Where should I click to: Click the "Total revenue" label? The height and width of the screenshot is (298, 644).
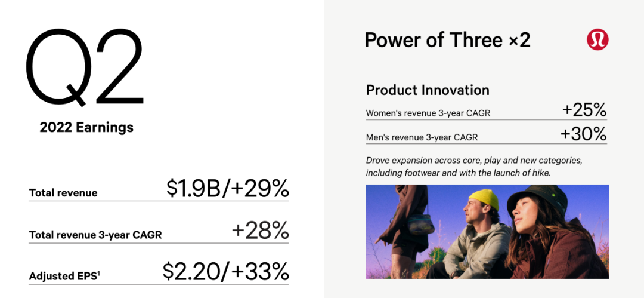click(63, 193)
